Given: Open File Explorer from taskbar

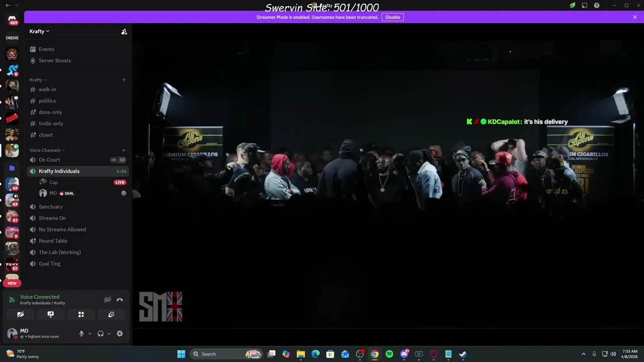Looking at the screenshot, I should [x=301, y=354].
